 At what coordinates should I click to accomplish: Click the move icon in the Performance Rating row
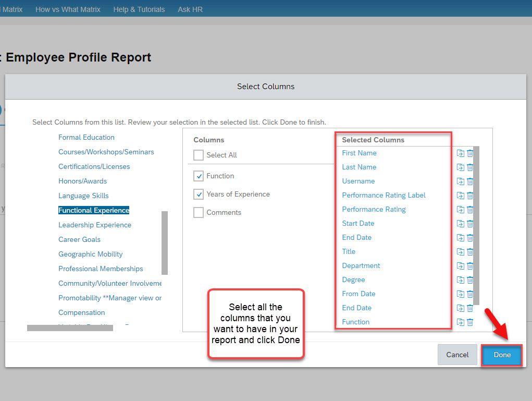(x=460, y=210)
